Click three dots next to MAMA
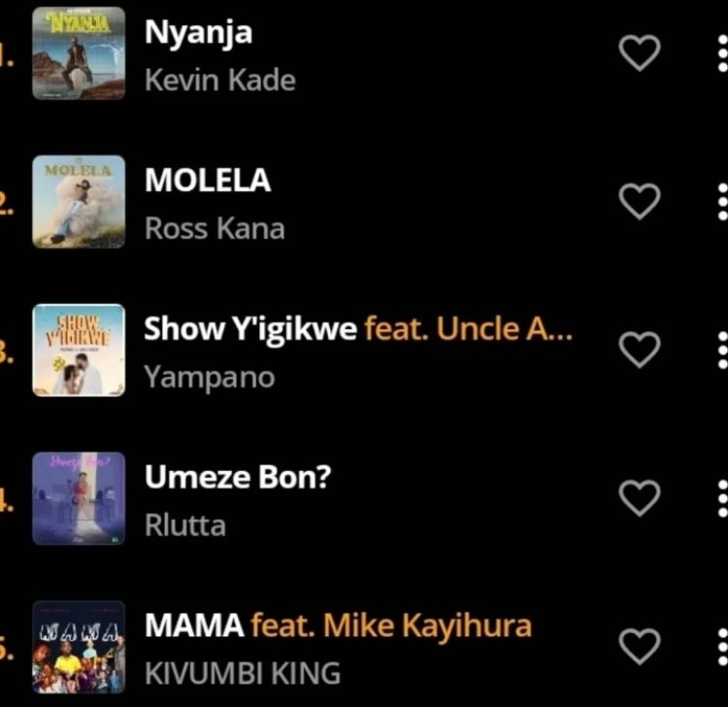This screenshot has height=707, width=728. pos(721,646)
